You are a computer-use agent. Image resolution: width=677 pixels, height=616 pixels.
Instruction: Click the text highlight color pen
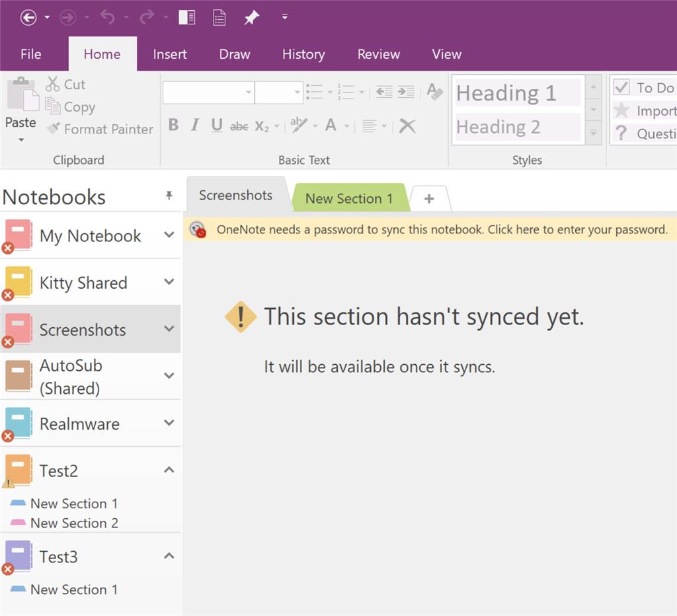tap(299, 125)
